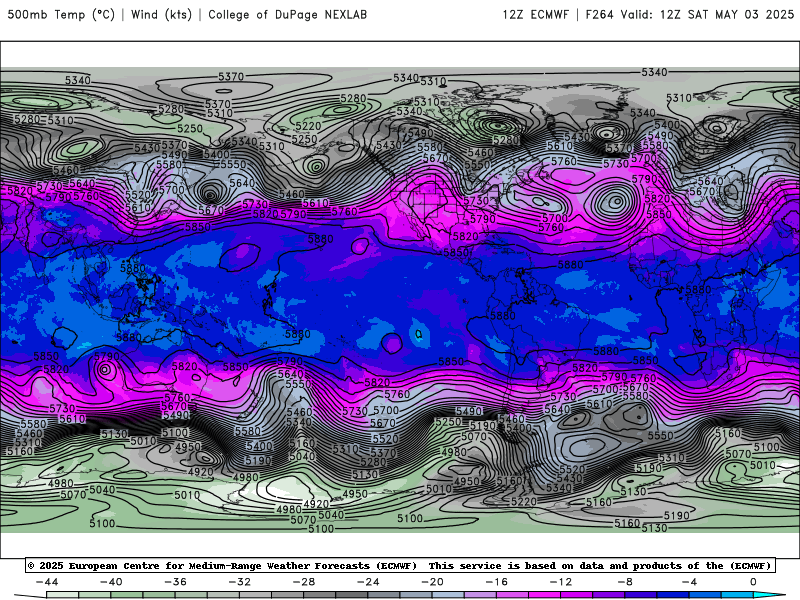
Task: Click the 0 color scale label
Action: tap(753, 582)
